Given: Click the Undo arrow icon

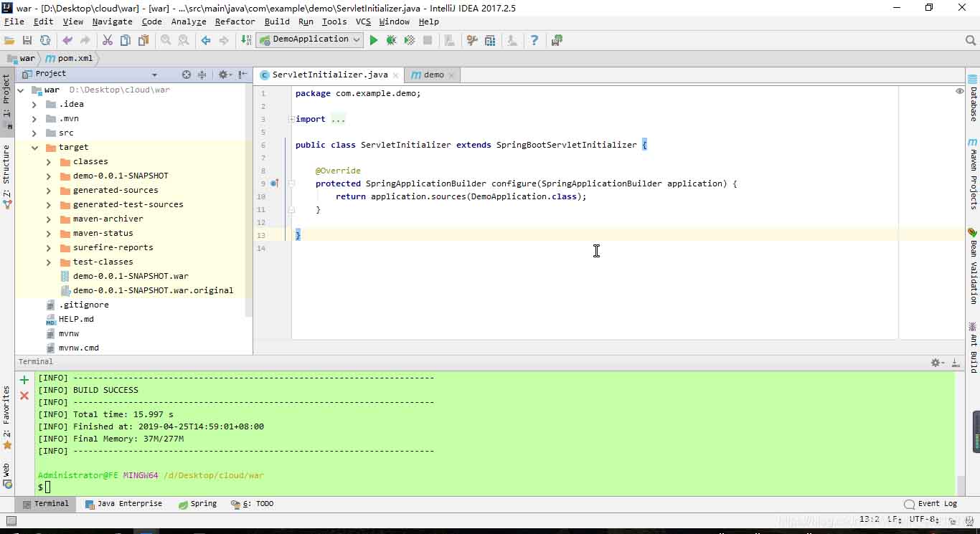Looking at the screenshot, I should (67, 41).
